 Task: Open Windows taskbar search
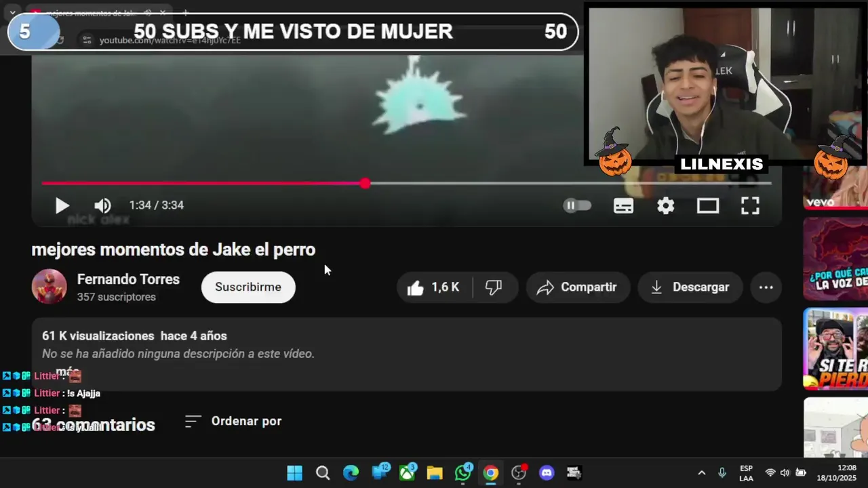point(323,473)
